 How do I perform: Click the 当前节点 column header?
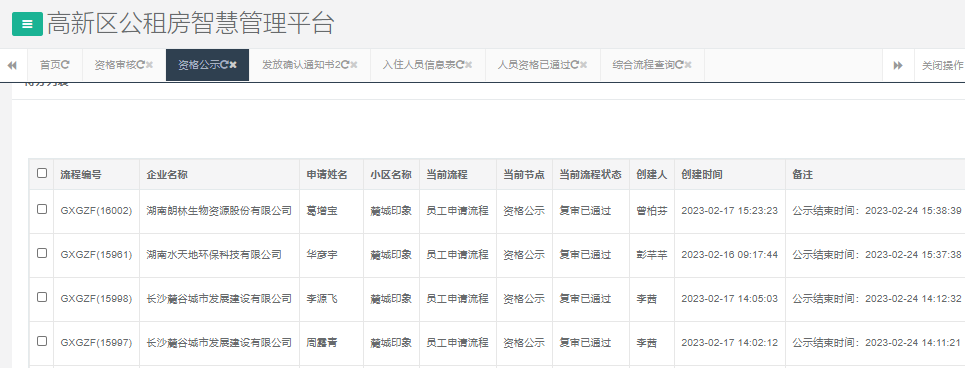524,175
